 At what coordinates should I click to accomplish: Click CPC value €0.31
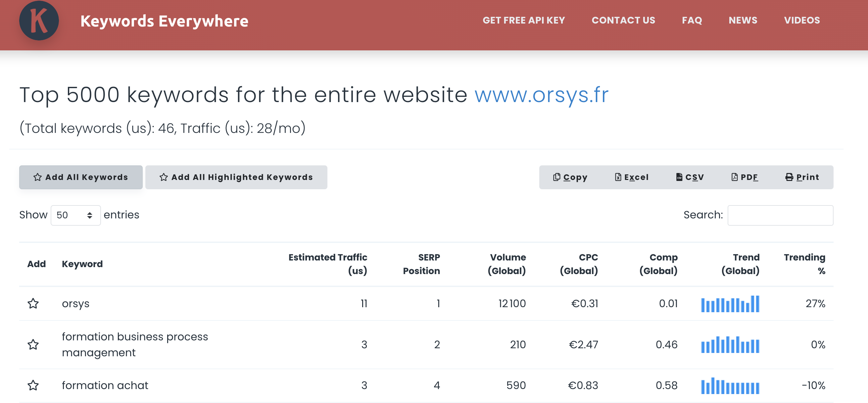(585, 304)
